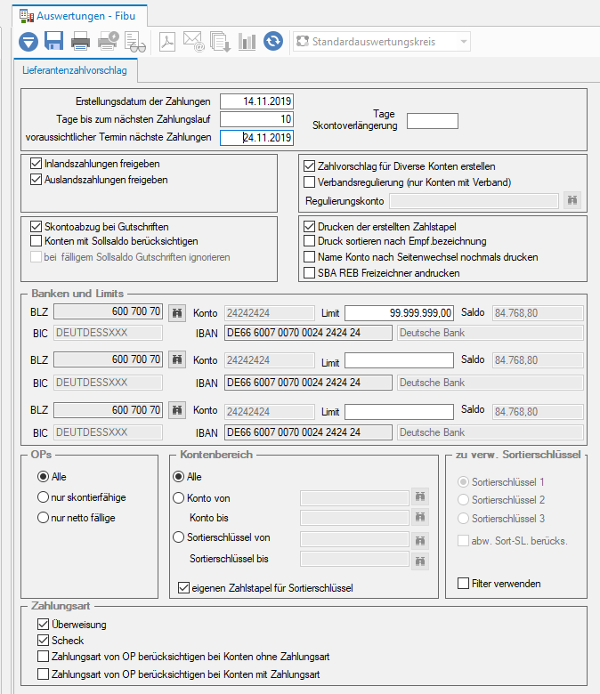The image size is (600, 694).
Task: Click the third bank row Limit field
Action: pos(399,412)
